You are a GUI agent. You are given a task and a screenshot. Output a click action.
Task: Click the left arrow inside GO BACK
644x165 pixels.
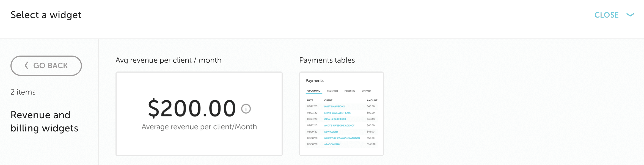(27, 65)
